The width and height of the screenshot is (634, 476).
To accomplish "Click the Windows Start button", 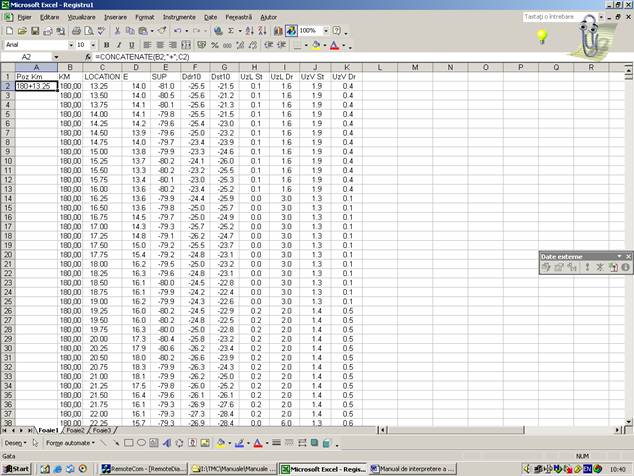I will [x=16, y=468].
